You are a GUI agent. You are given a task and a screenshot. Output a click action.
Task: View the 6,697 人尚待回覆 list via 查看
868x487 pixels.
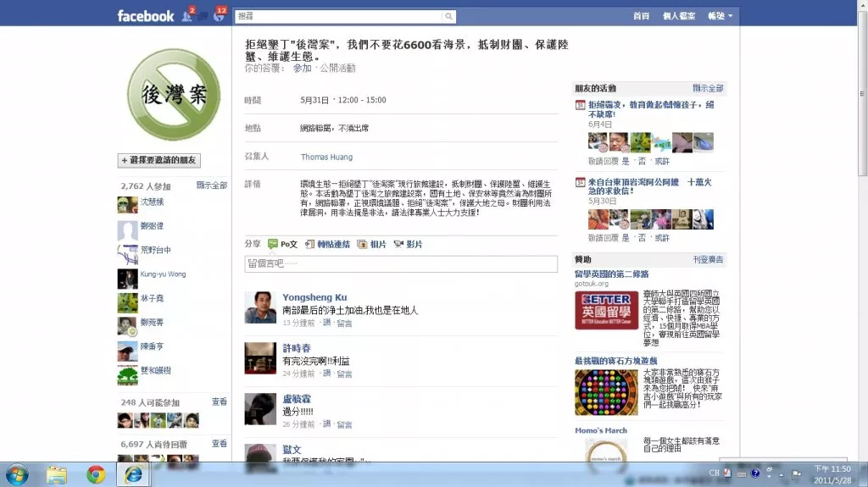[x=220, y=444]
